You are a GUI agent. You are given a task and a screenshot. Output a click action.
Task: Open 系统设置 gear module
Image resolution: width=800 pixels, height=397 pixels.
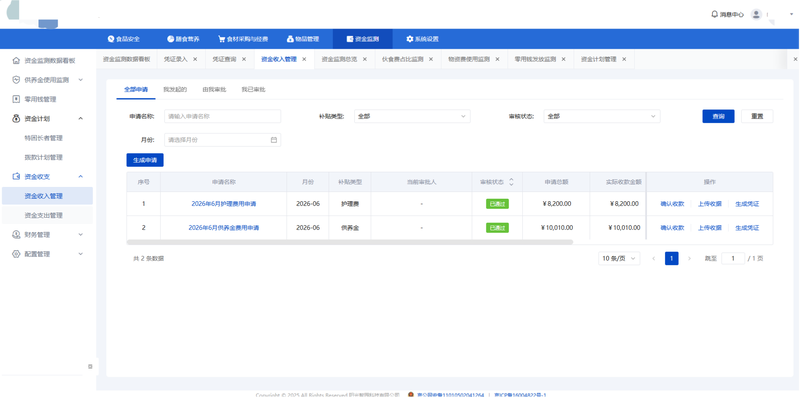[422, 39]
